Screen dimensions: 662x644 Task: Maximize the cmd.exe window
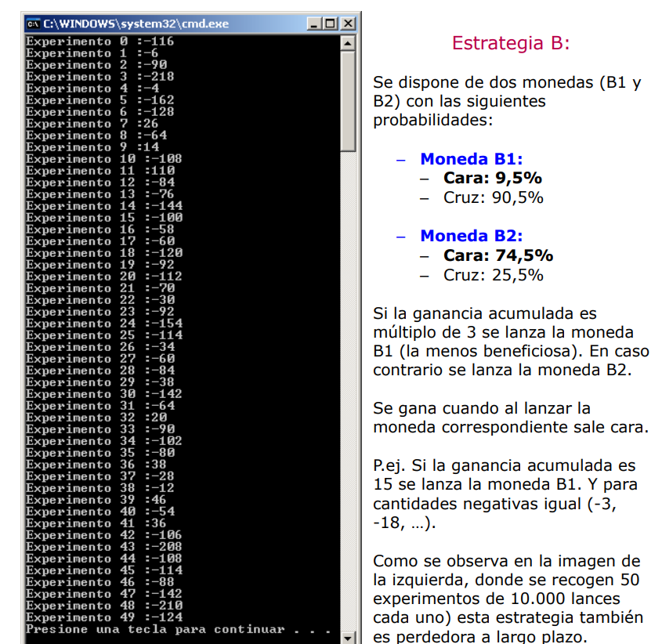(x=330, y=24)
